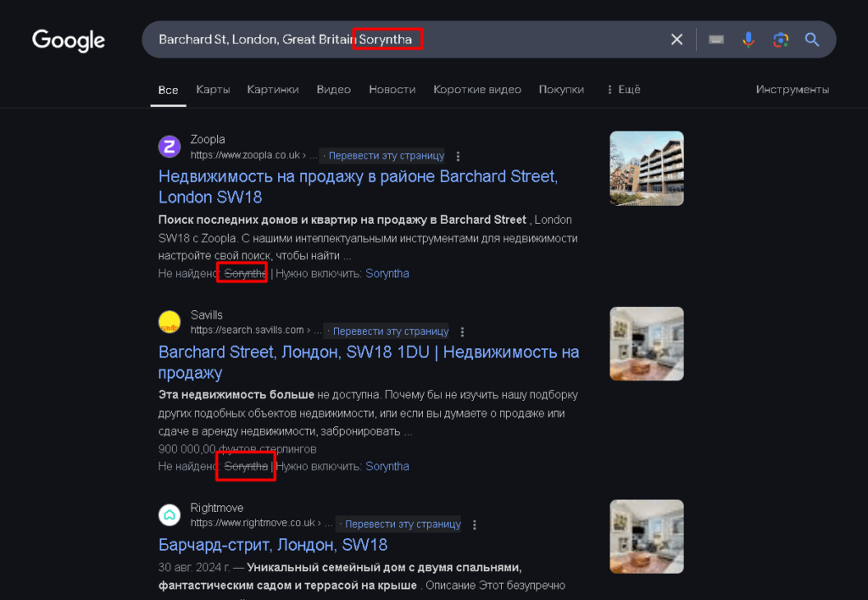868x600 pixels.
Task: Switch to the Картинки tab
Action: (273, 90)
